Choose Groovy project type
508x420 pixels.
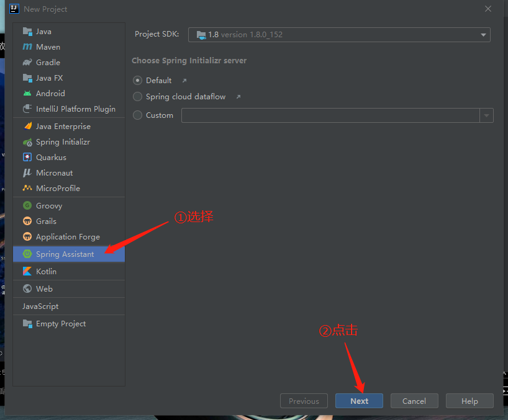click(x=69, y=206)
